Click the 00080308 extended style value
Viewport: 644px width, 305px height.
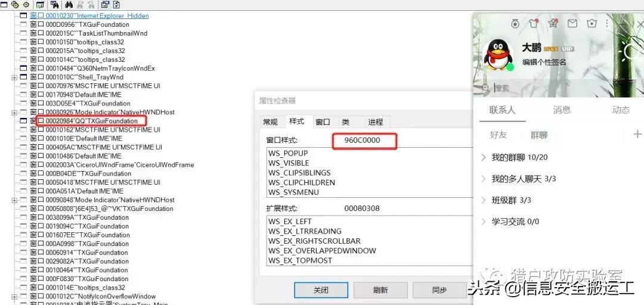tap(362, 208)
